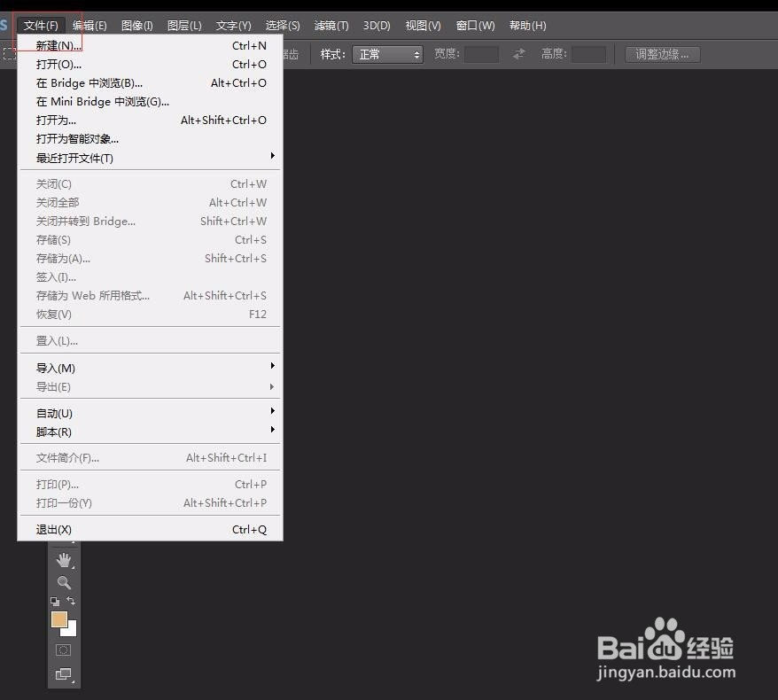Expand the 最近打开文件(T) submenu
The height and width of the screenshot is (700, 778).
[x=151, y=158]
